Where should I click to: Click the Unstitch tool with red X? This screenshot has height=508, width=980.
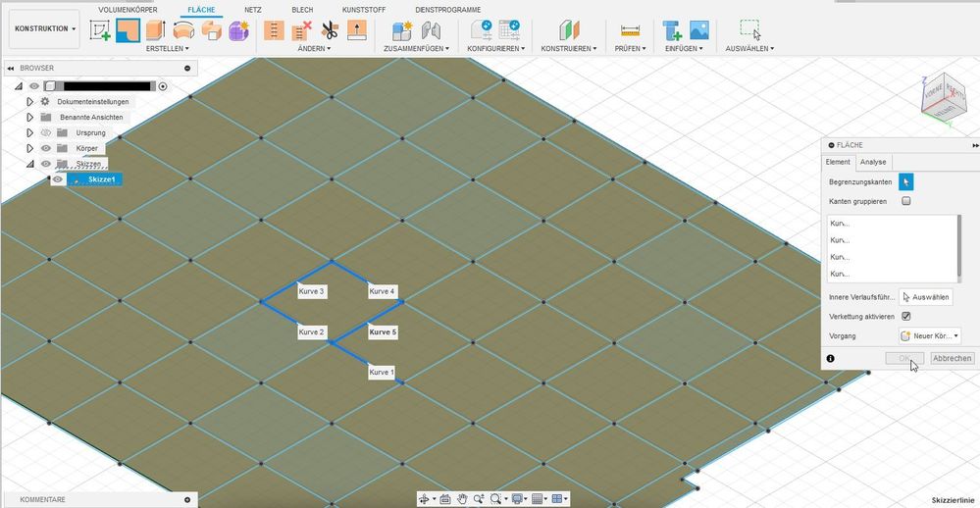pos(302,30)
